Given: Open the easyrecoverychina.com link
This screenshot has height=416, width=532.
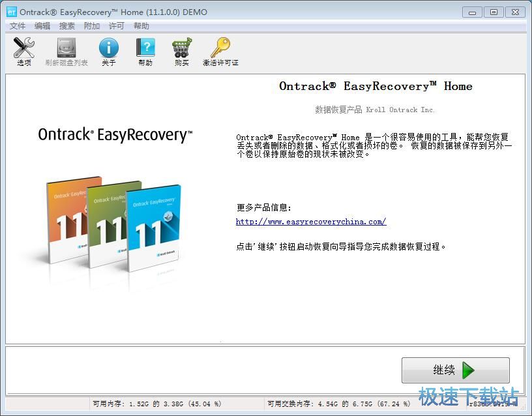Looking at the screenshot, I should (x=311, y=222).
